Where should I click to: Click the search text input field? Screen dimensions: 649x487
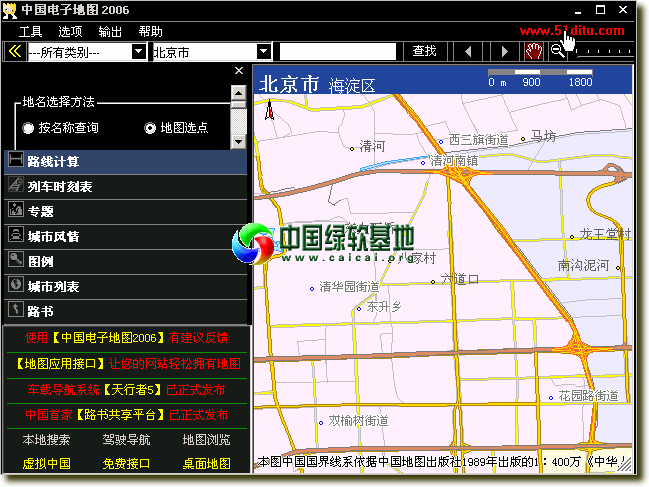(338, 52)
